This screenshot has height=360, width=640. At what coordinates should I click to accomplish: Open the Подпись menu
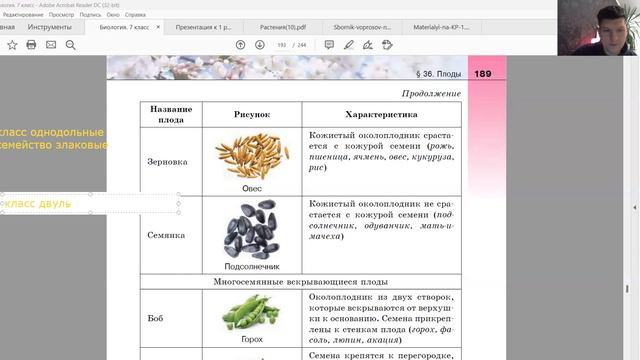point(90,15)
